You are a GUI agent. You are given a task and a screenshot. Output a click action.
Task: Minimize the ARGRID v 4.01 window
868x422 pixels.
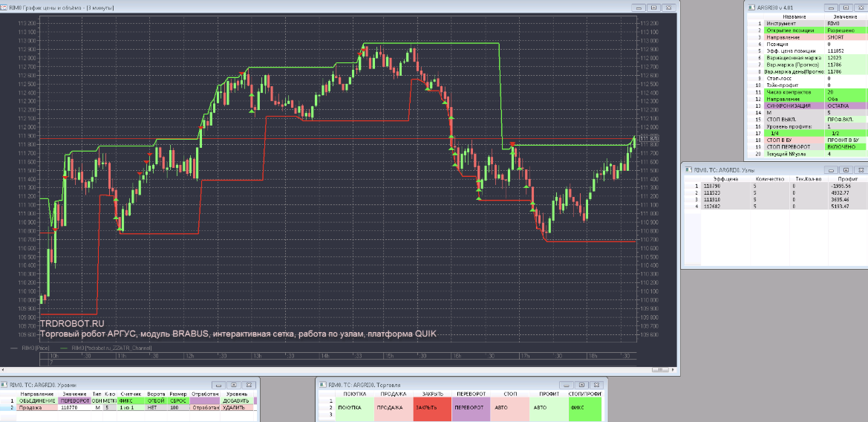tap(832, 7)
